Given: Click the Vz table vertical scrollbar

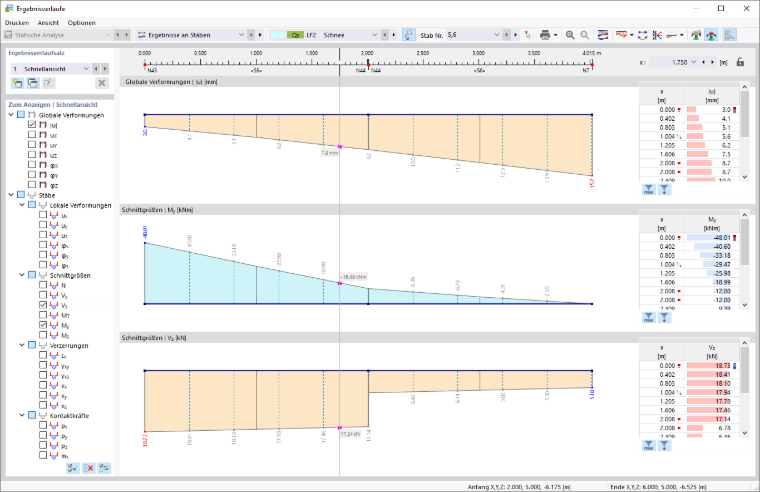Looking at the screenshot, I should click(x=745, y=388).
